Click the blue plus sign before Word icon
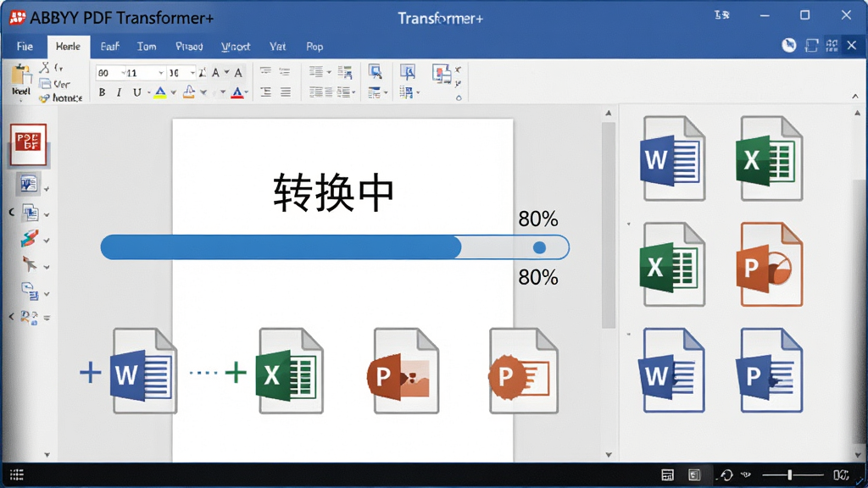The height and width of the screenshot is (488, 868). [90, 373]
